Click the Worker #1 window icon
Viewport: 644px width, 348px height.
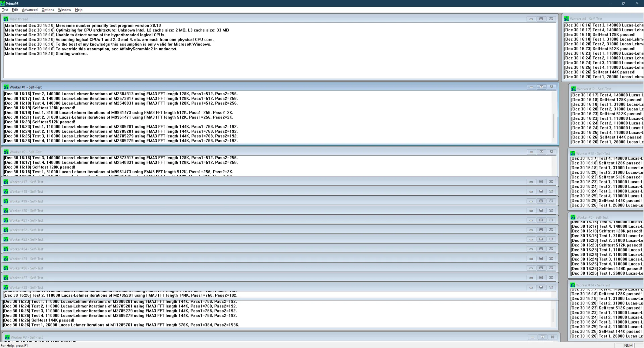coord(6,87)
